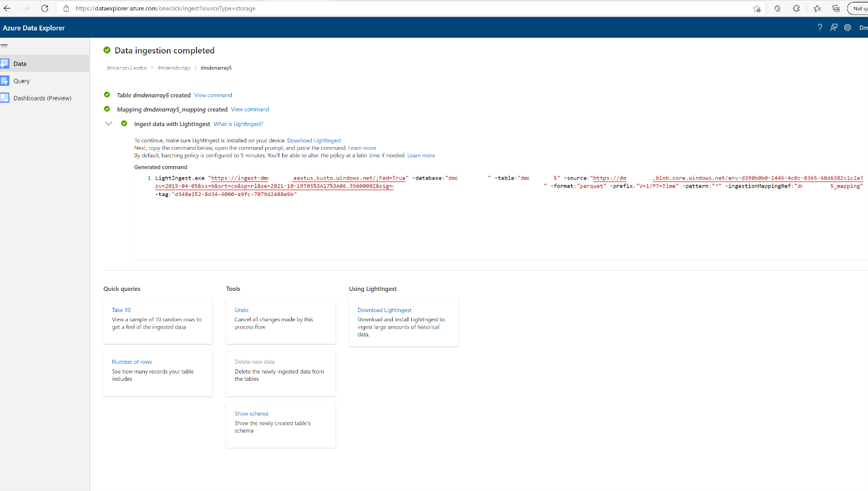
Task: Go back with the browser back arrow
Action: point(7,9)
